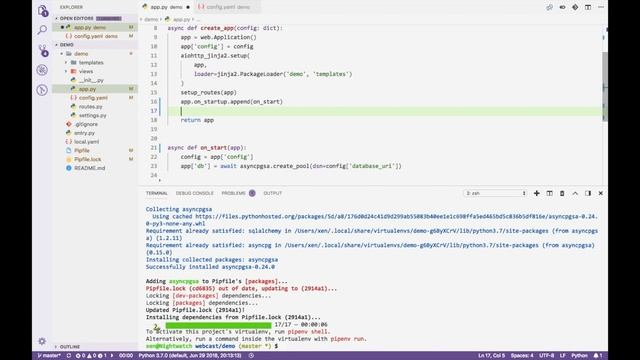Click the sync changes icon in status bar
Viewport: 640px width, 360px height.
(69, 356)
